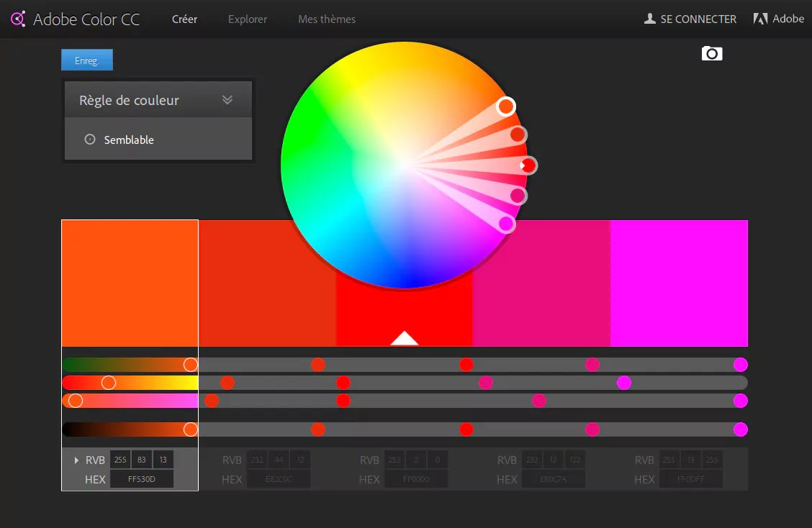Open the Explorer tab
The width and height of the screenshot is (812, 528).
point(248,19)
